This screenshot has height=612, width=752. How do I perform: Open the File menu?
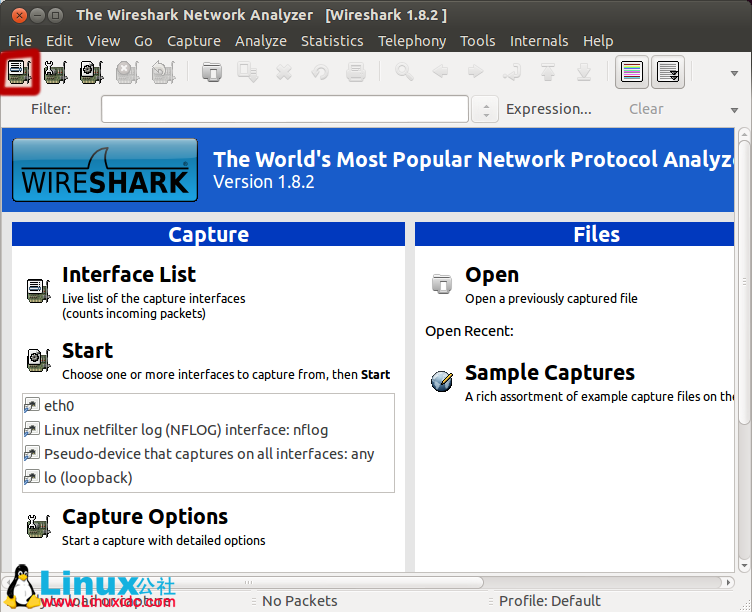20,41
